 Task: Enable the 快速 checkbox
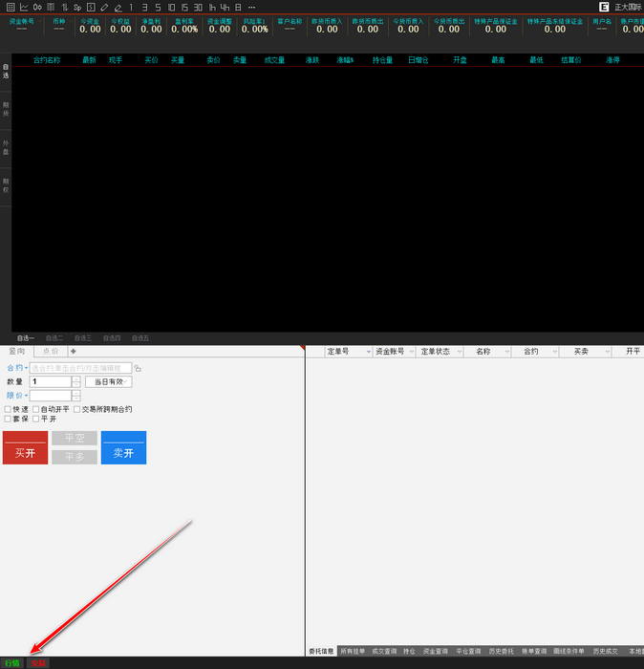(8, 409)
